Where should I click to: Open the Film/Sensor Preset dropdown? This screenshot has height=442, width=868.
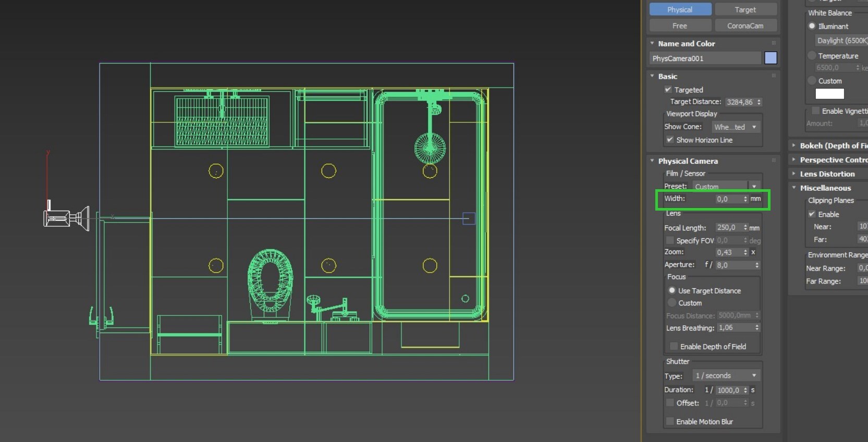tap(726, 186)
